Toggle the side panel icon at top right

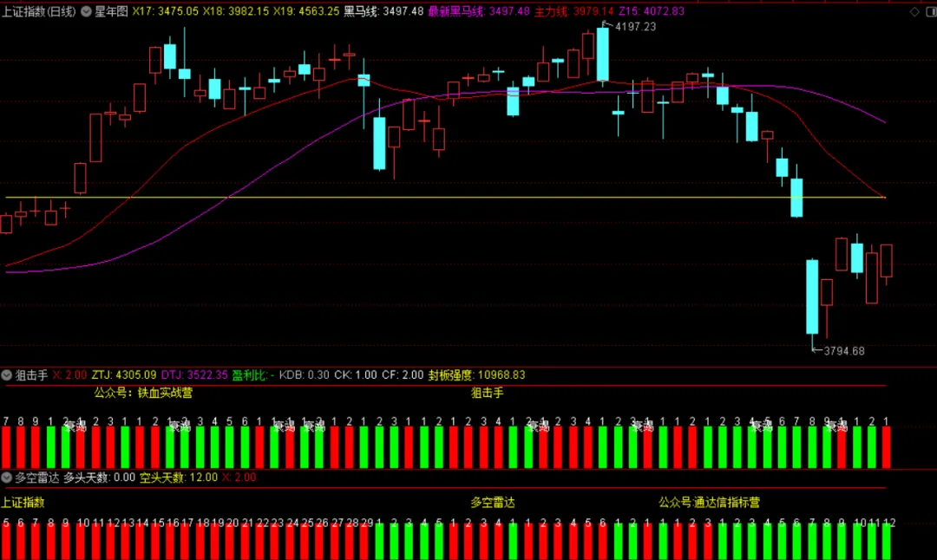coord(930,11)
